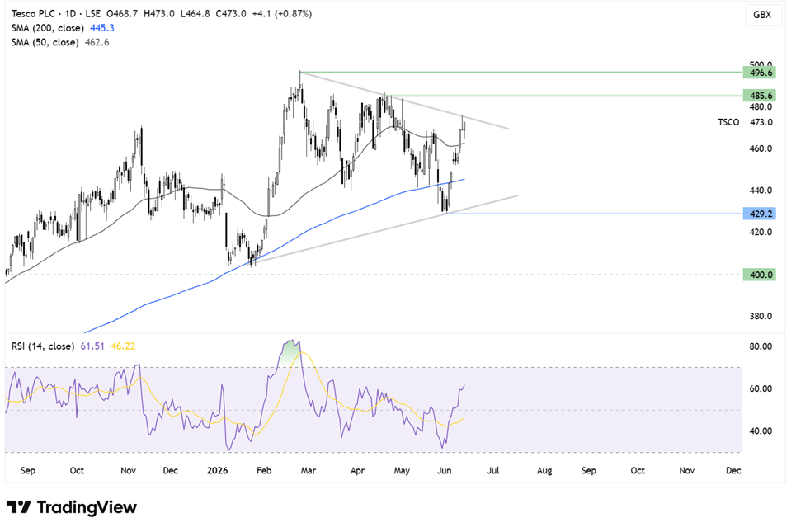Click the 2026 year label on time axis
The image size is (796, 532).
(217, 471)
